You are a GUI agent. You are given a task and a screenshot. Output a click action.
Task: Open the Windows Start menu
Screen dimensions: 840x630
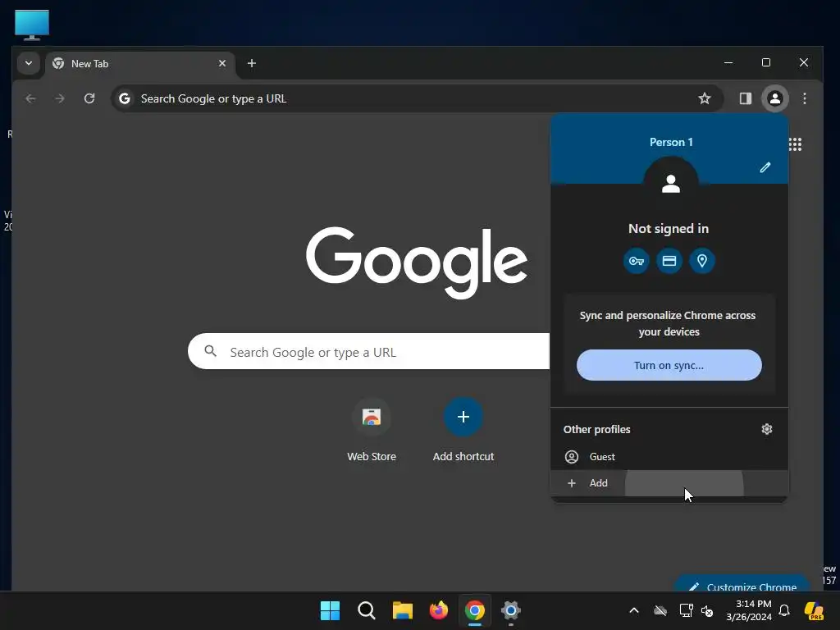pos(330,610)
